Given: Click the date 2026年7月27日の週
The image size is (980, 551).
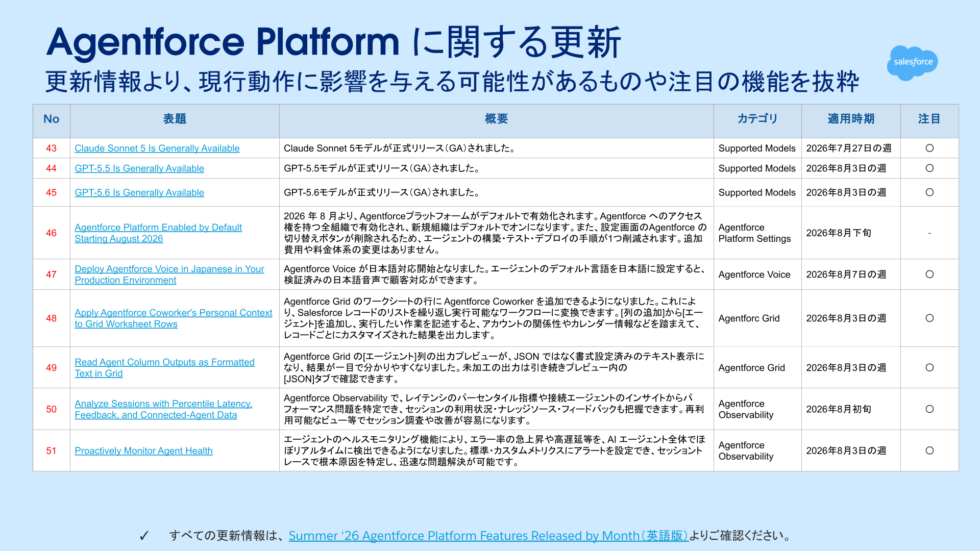Looking at the screenshot, I should [x=849, y=148].
